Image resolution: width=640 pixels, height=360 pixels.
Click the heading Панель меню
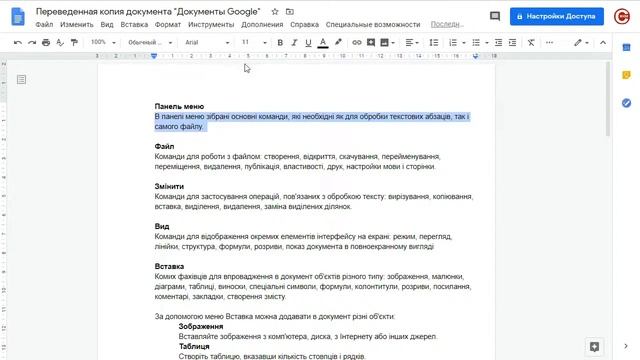pyautogui.click(x=179, y=107)
